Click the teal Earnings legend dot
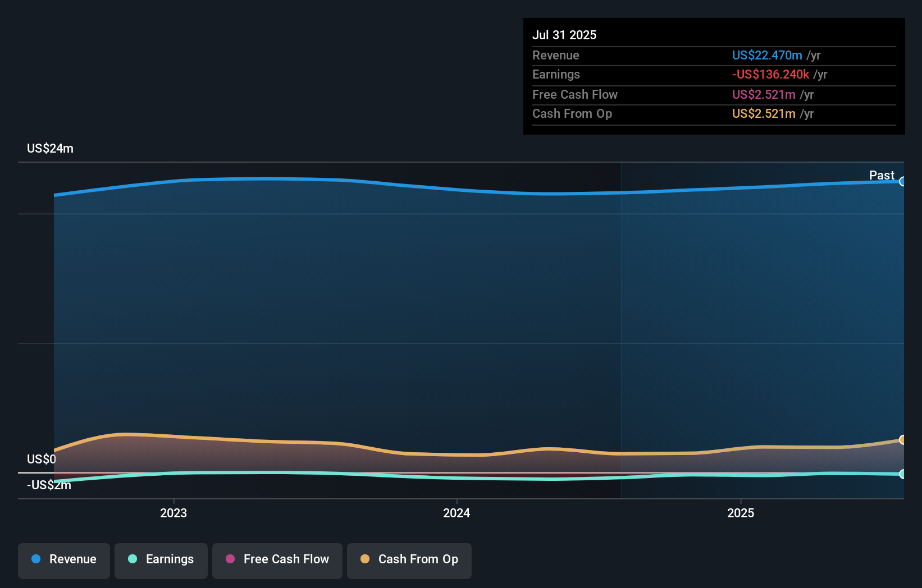The width and height of the screenshot is (922, 588). click(133, 559)
